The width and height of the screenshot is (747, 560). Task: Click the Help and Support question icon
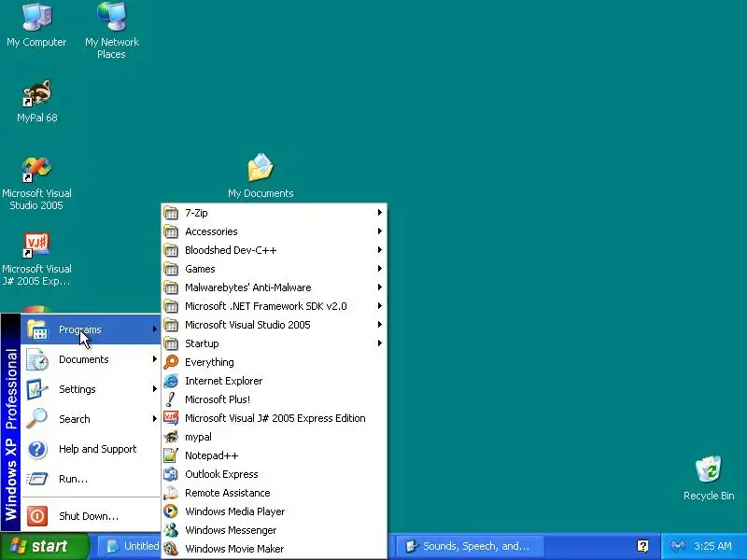pyautogui.click(x=37, y=449)
